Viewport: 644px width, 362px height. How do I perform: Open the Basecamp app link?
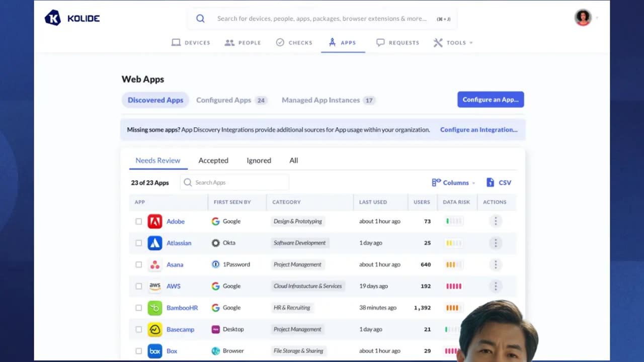[180, 329]
